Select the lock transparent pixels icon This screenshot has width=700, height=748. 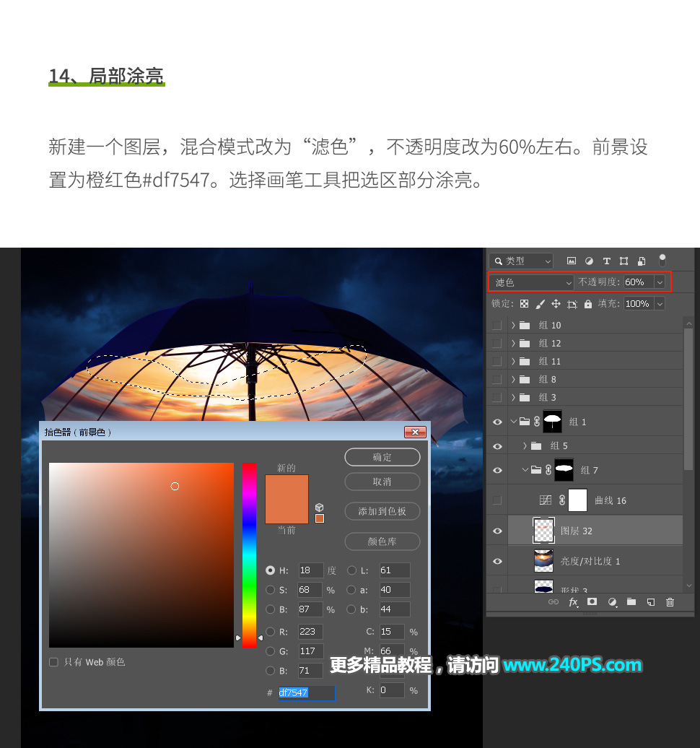point(525,303)
